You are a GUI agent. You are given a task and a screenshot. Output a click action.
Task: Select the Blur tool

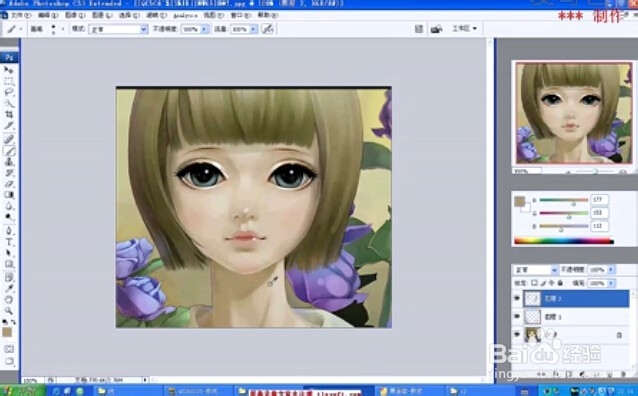click(9, 206)
